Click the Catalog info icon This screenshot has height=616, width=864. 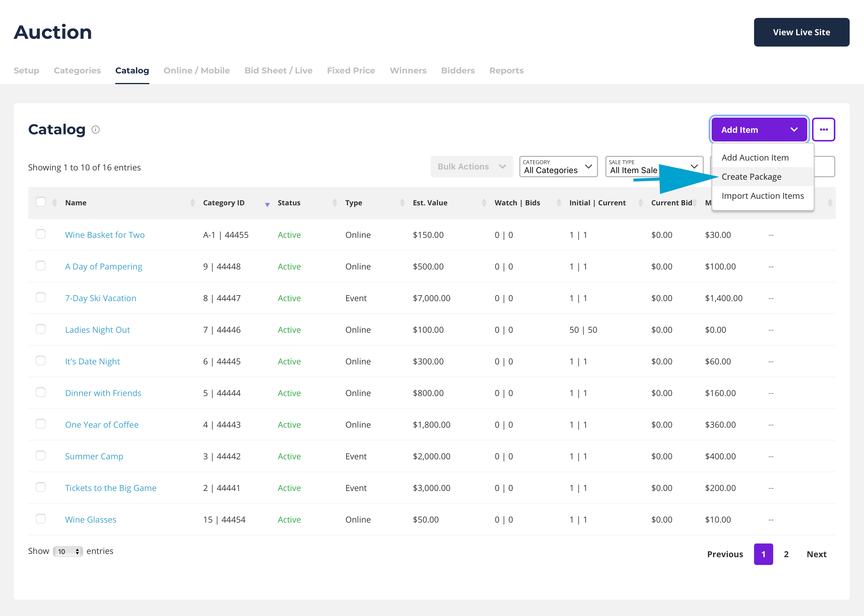pyautogui.click(x=96, y=130)
